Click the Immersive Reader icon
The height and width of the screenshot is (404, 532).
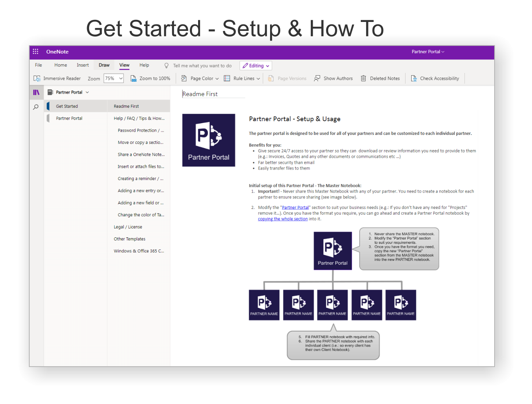pos(37,78)
